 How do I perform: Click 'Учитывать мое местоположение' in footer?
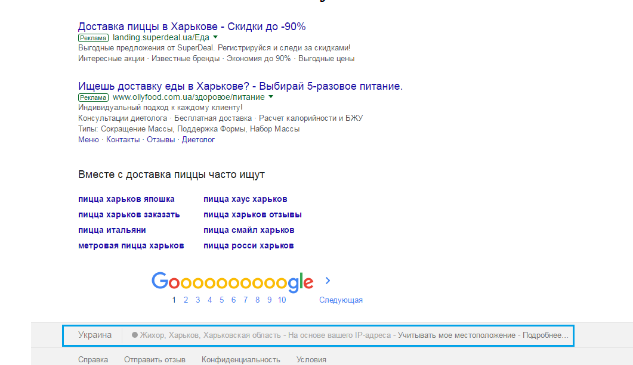(457, 335)
